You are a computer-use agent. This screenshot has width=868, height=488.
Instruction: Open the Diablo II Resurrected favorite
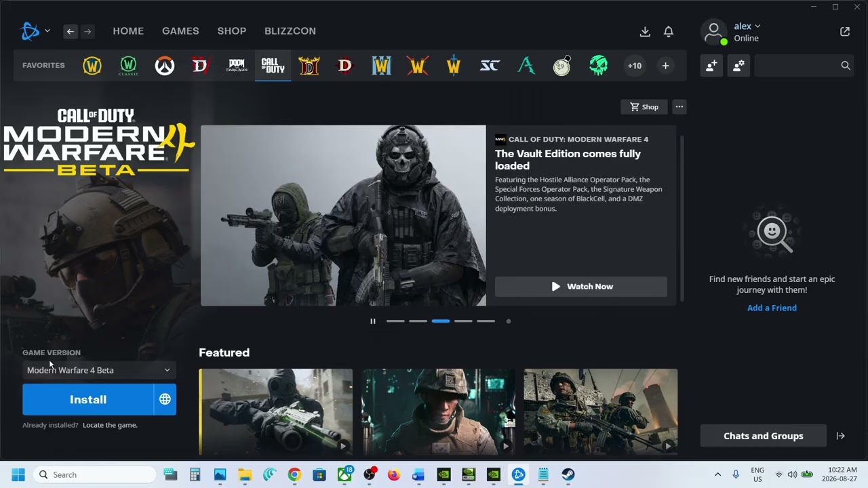309,66
